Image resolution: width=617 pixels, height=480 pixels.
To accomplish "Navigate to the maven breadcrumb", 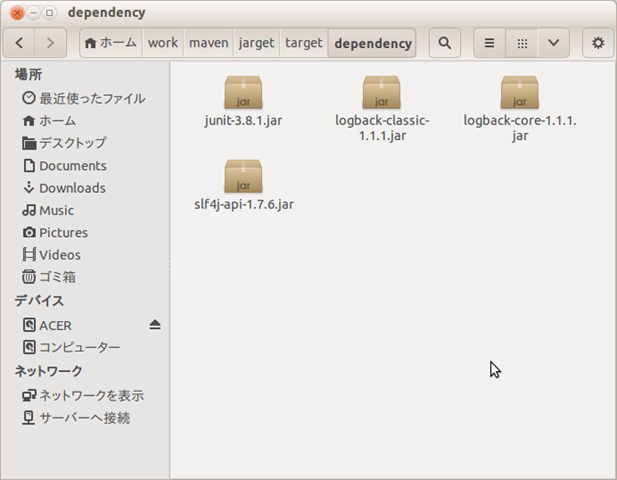I will 208,43.
